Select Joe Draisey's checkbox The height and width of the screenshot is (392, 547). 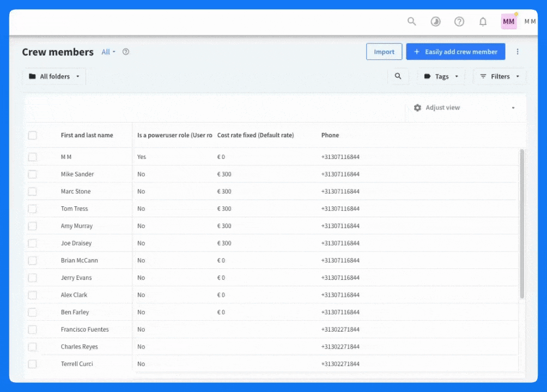[33, 243]
